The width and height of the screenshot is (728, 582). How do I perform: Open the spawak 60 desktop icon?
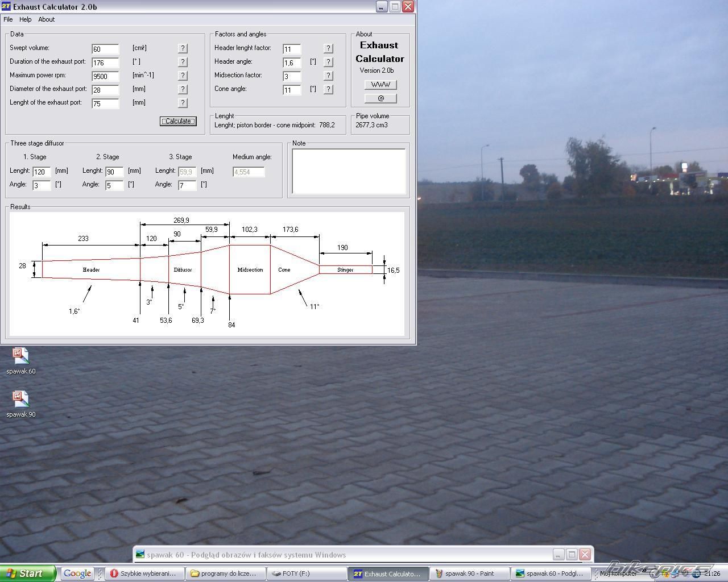click(20, 356)
